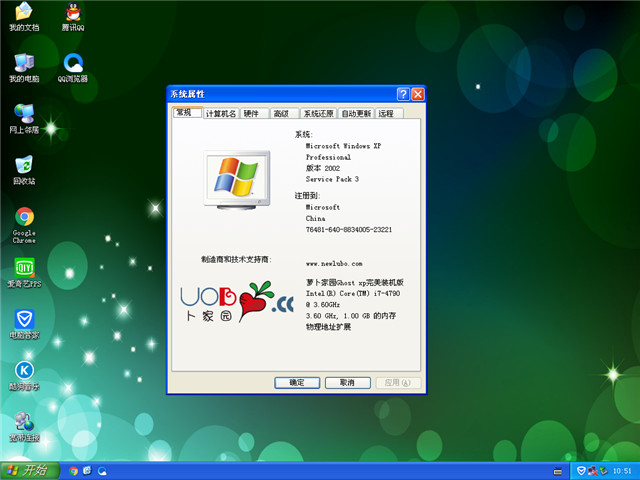Select the 宽带连接 desktop icon

tap(24, 427)
